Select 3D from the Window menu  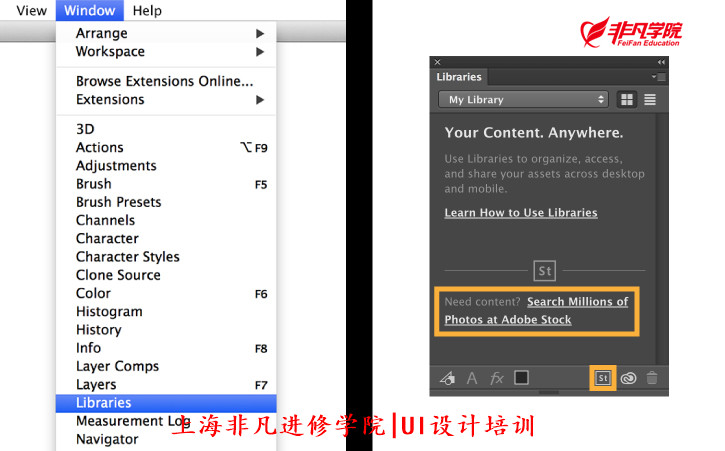(x=166, y=129)
